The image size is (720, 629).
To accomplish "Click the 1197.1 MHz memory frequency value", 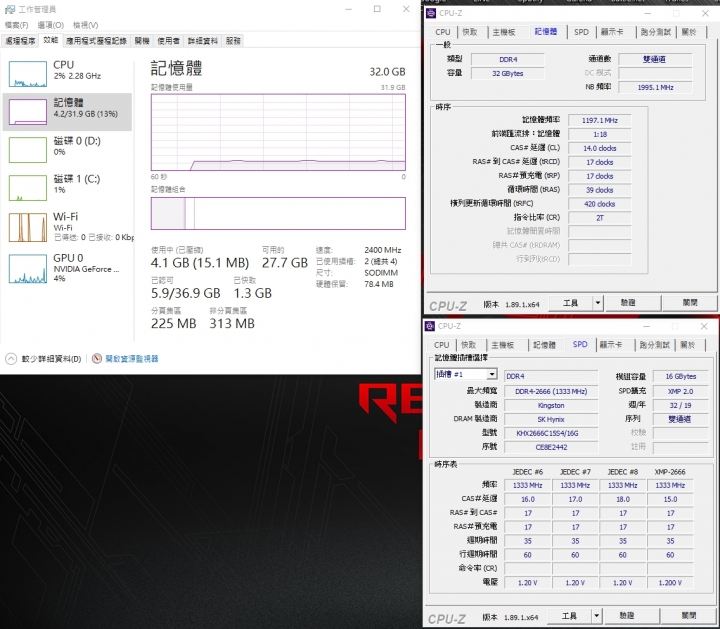I will click(x=600, y=120).
